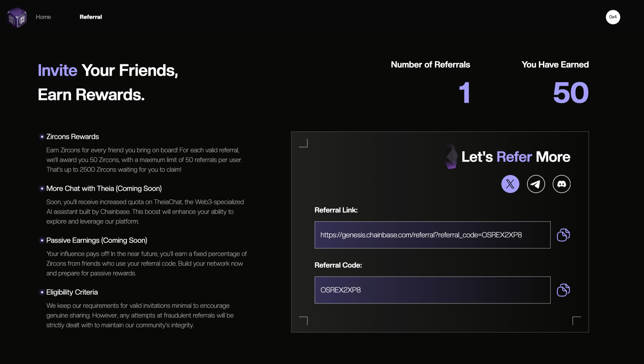The width and height of the screenshot is (644, 364).
Task: Open the Discord share icon
Action: pos(561,184)
